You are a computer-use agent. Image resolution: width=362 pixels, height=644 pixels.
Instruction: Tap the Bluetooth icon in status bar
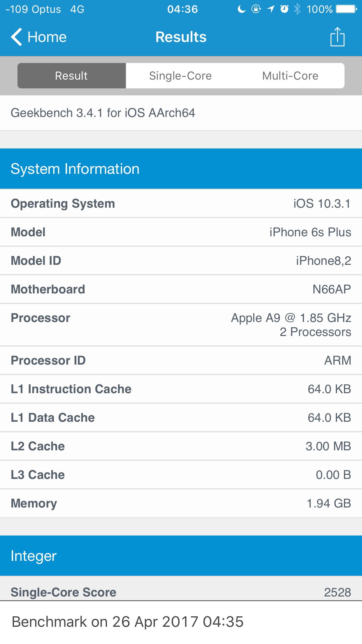coord(297,9)
